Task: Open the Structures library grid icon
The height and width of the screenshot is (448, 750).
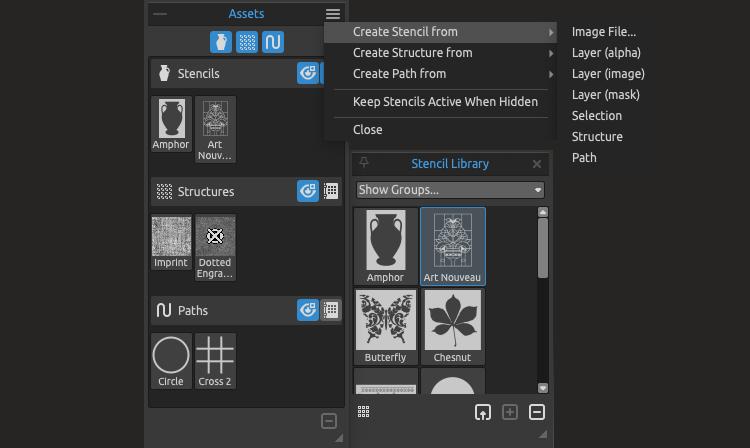Action: click(331, 191)
